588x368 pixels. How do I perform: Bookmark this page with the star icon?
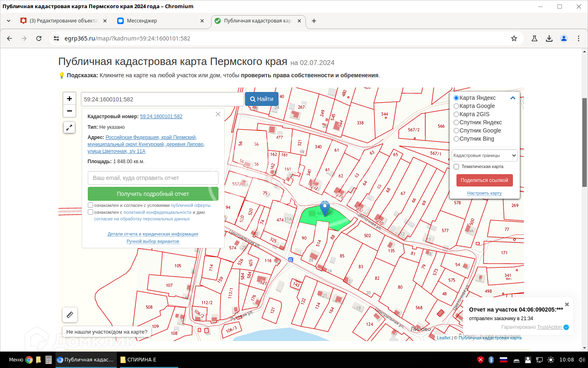[x=514, y=38]
